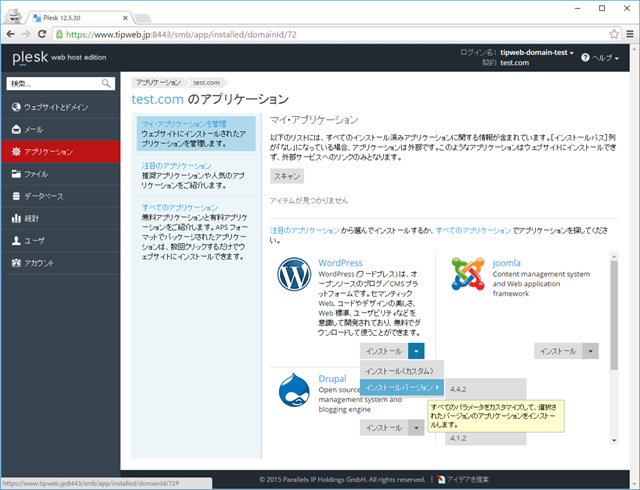Select version 4.1.2
The width and height of the screenshot is (640, 490).
click(485, 439)
